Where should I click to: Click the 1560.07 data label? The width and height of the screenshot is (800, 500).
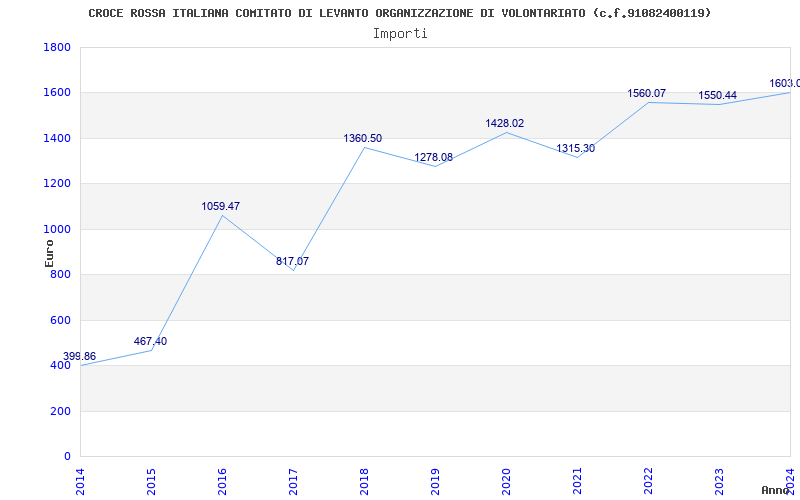(646, 93)
